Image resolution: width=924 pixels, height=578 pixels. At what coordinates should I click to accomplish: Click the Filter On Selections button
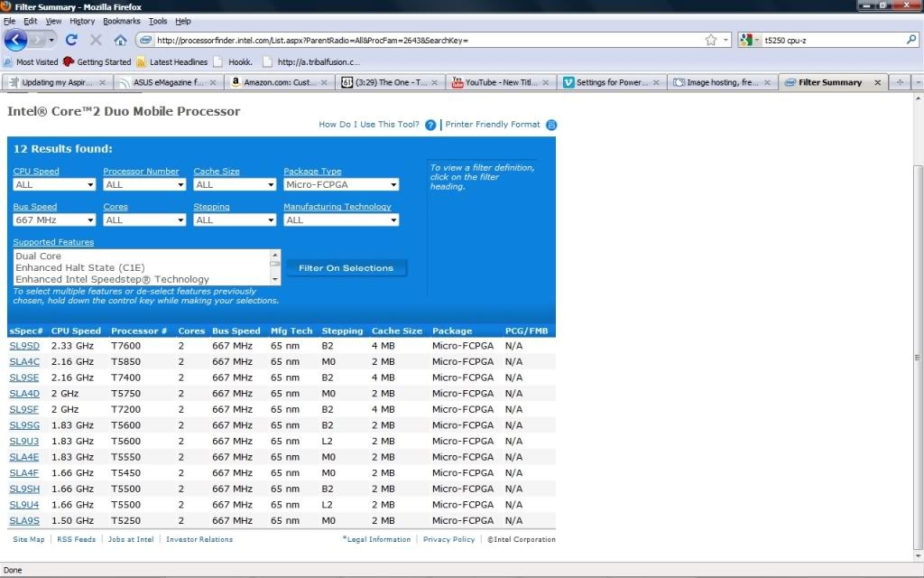pyautogui.click(x=346, y=267)
